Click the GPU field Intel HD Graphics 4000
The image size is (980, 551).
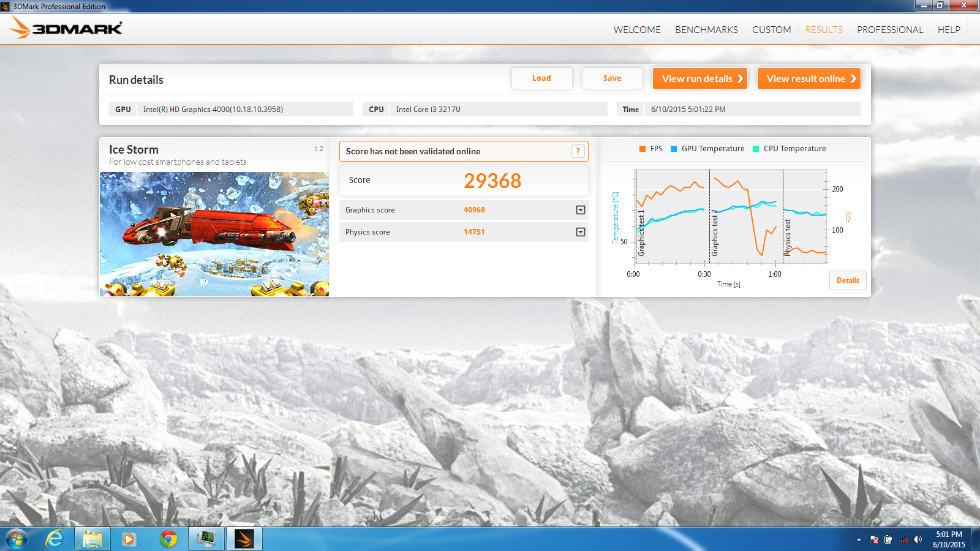pos(245,109)
